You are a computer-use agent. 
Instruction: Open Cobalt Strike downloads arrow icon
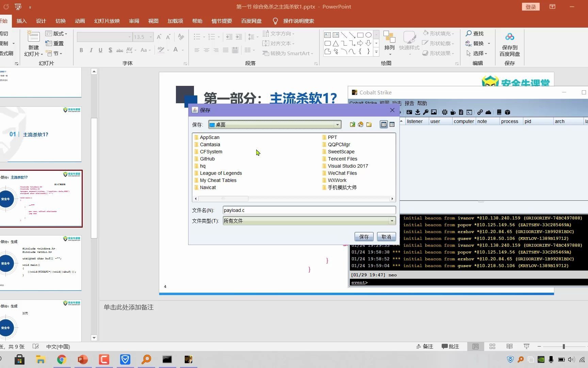418,112
